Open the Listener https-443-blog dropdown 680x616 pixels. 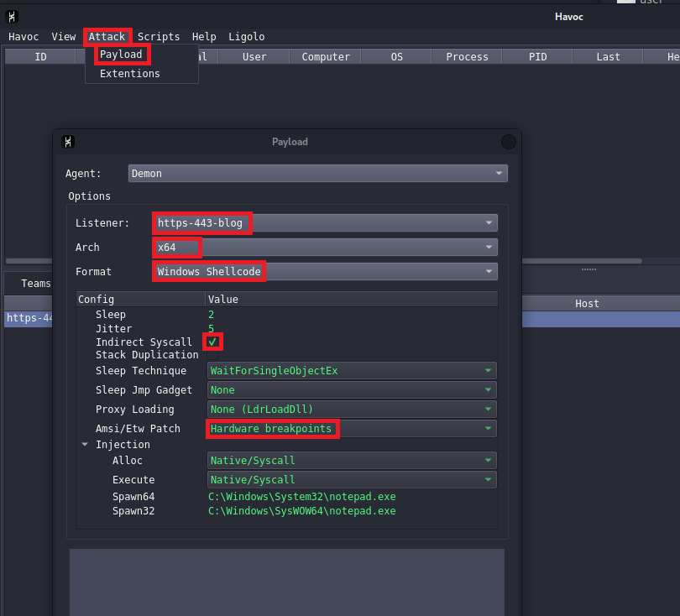[325, 223]
